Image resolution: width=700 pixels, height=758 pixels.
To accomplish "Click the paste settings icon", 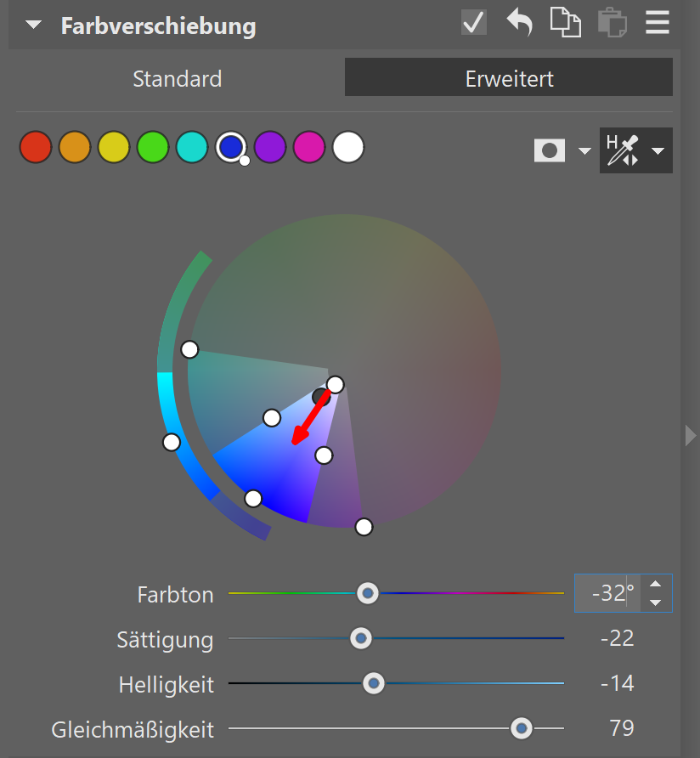I will pos(610,23).
